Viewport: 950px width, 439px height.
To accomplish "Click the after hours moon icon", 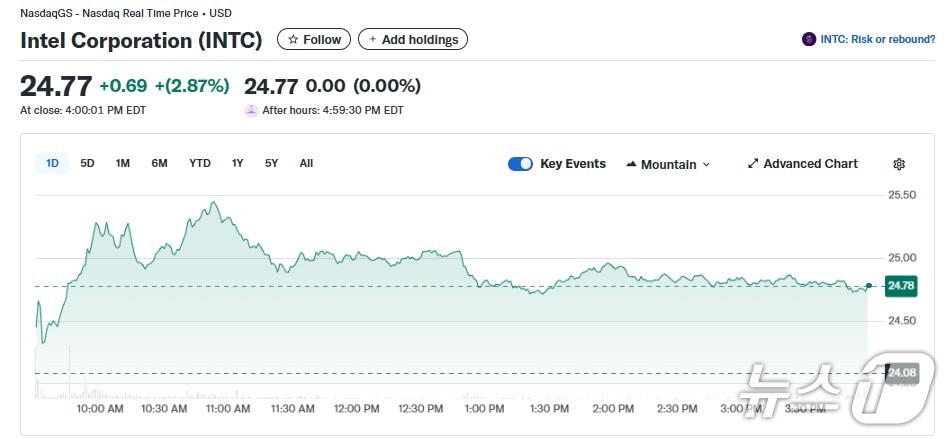I will pos(251,110).
